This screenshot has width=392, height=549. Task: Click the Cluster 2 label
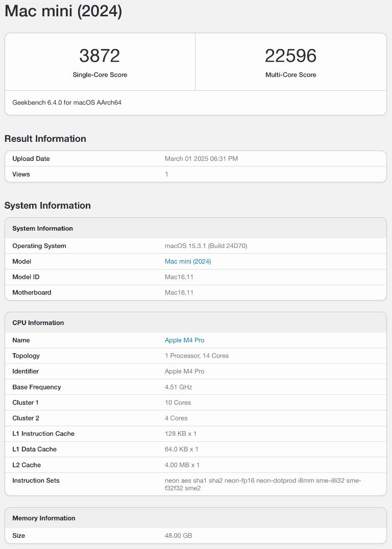pos(26,418)
